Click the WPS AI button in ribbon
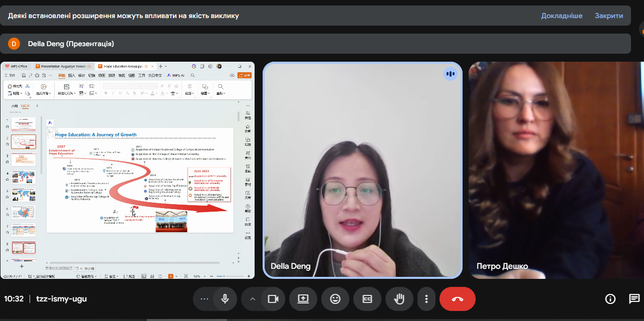The image size is (644, 321). pos(176,75)
